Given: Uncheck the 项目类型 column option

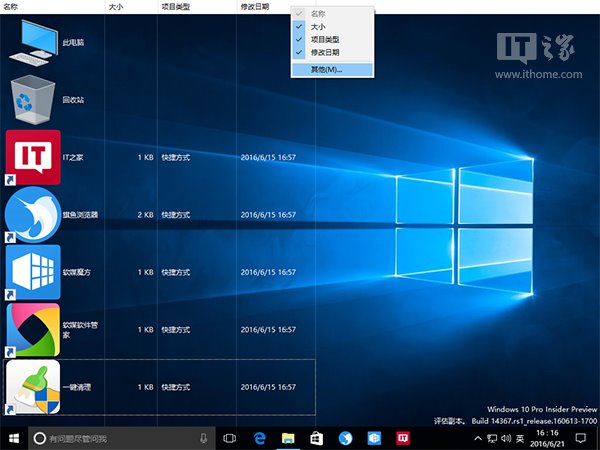Looking at the screenshot, I should [324, 40].
